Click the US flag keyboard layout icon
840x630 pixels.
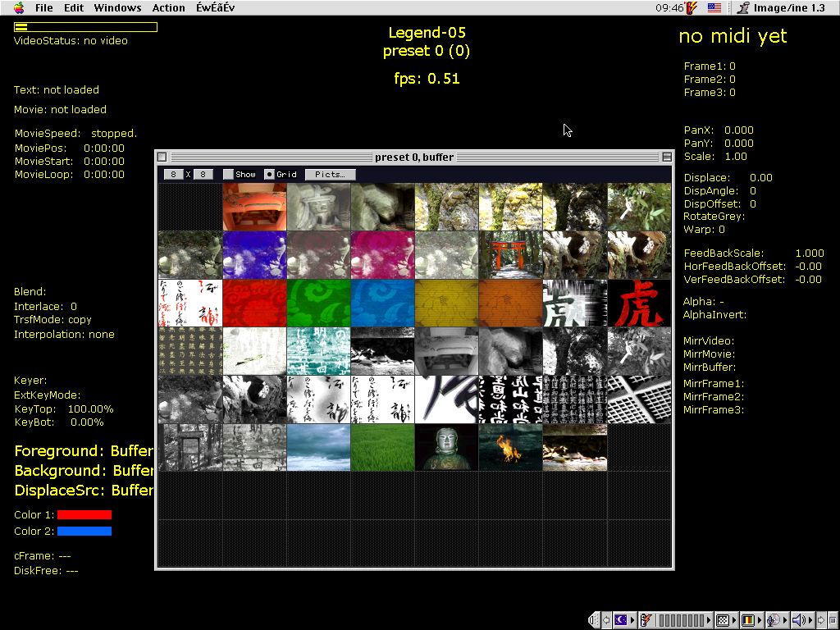(714, 7)
